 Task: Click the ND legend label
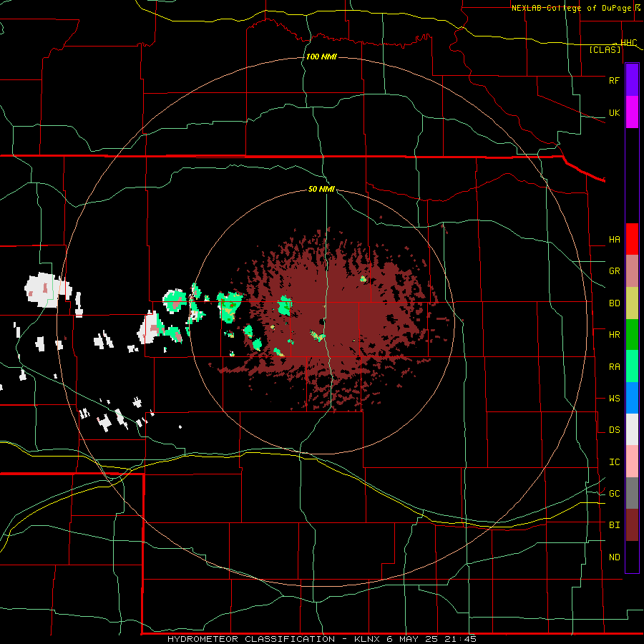pyautogui.click(x=615, y=557)
